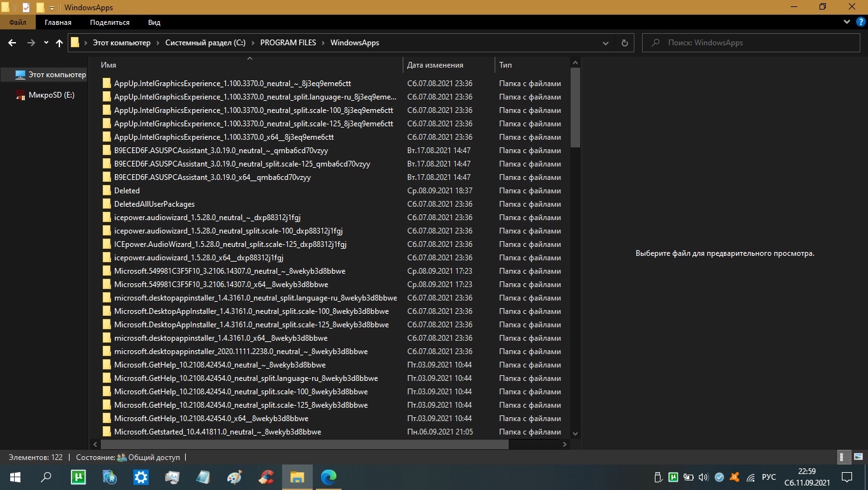Screen dimensions: 868x490
Task: Open Microsoft Edge from taskbar
Action: coord(329,477)
